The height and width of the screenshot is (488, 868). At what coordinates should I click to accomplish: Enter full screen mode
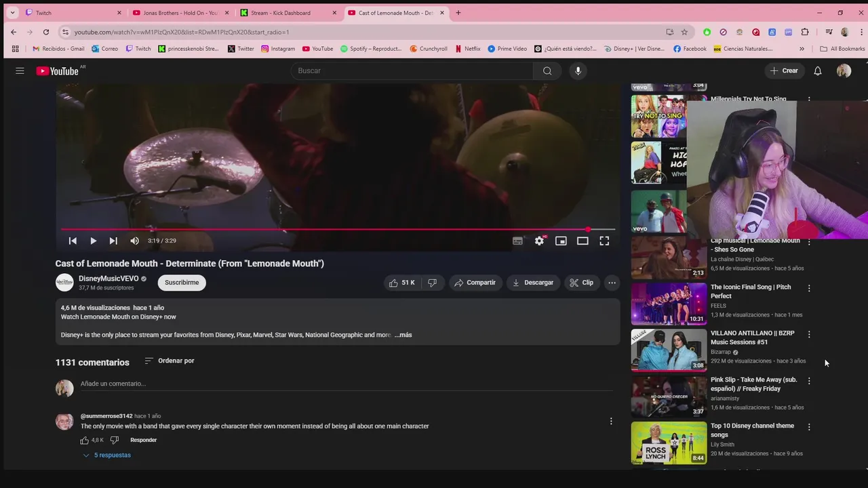[x=604, y=241]
